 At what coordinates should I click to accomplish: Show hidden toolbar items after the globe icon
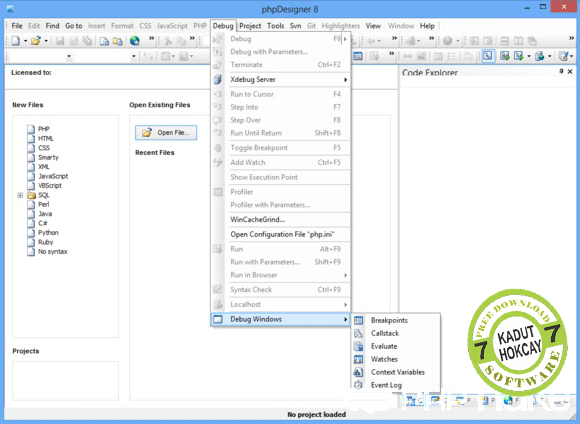tap(151, 38)
